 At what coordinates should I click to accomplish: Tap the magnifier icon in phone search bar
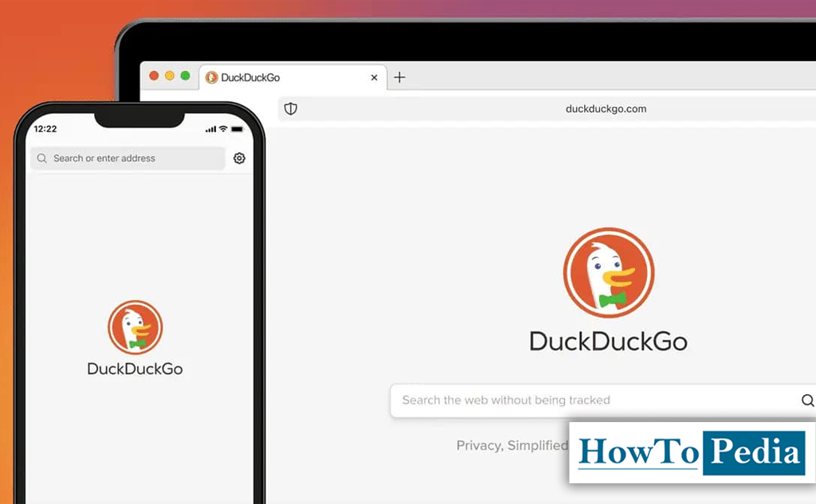coord(42,158)
